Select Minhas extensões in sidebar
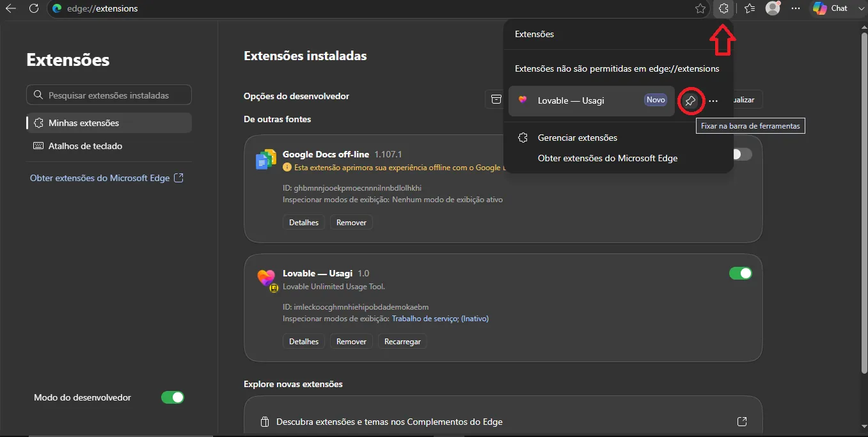Viewport: 868px width, 437px height. 109,123
